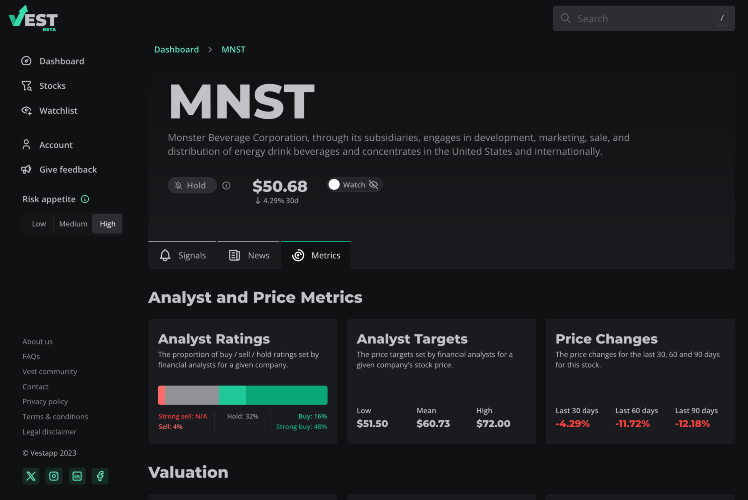This screenshot has height=500, width=748.
Task: Click the News newspaper icon
Action: tap(234, 255)
